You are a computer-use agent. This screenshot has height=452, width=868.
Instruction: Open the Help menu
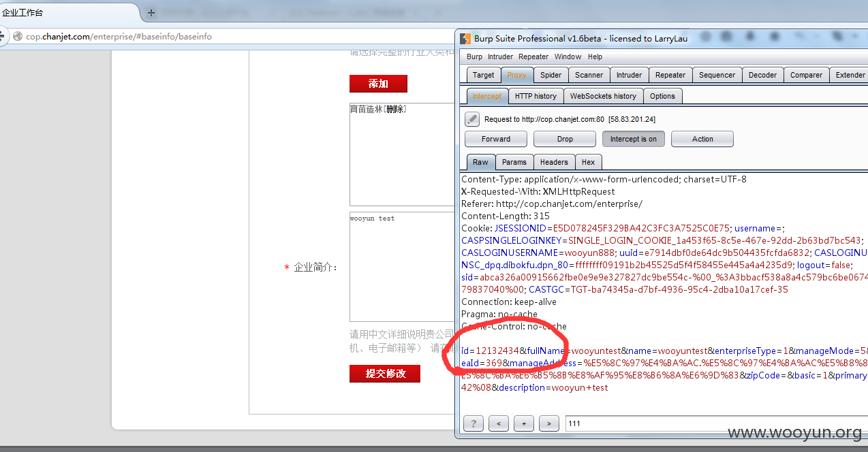point(595,56)
